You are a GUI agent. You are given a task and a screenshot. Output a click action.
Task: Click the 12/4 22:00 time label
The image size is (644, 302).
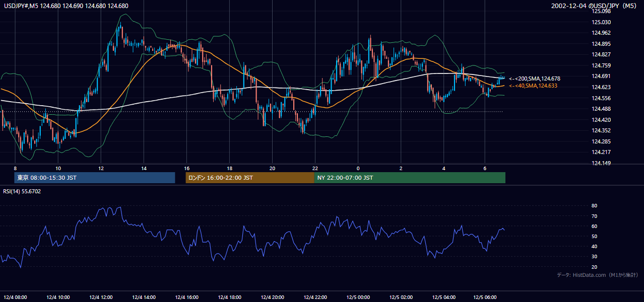[x=315, y=297]
